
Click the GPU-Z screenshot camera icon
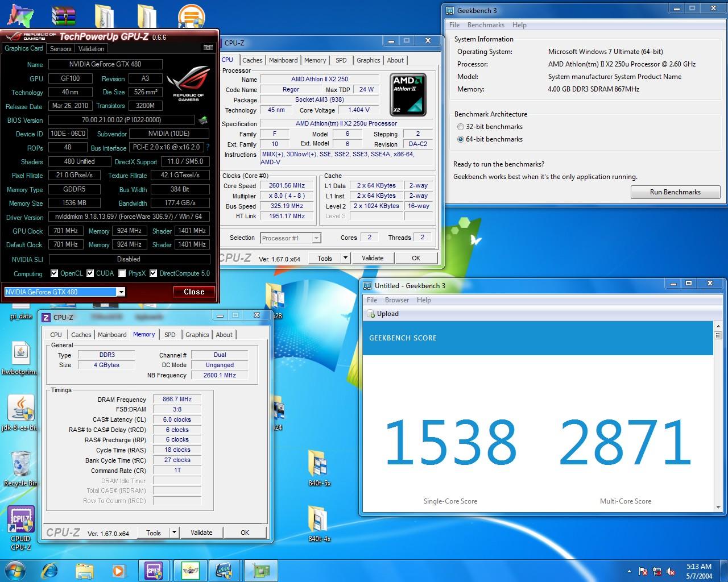tap(208, 48)
